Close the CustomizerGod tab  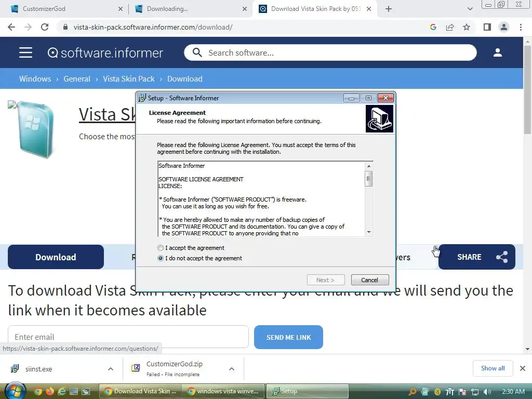point(121,9)
